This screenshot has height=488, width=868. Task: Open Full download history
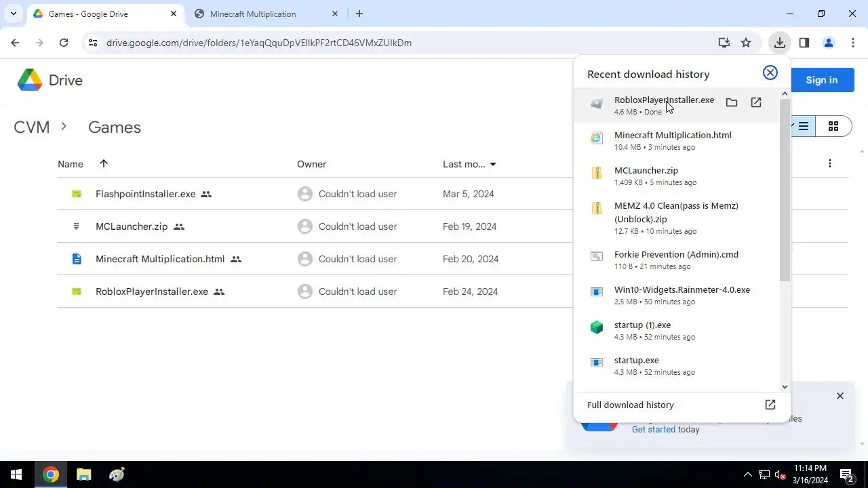coord(682,405)
